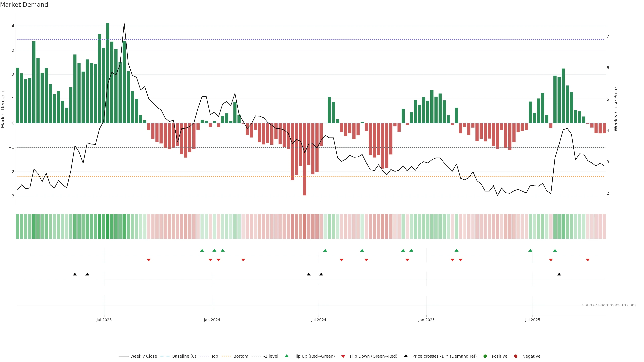Image resolution: width=644 pixels, height=362 pixels.
Task: Click the red Negative legend dot
Action: coord(516,356)
